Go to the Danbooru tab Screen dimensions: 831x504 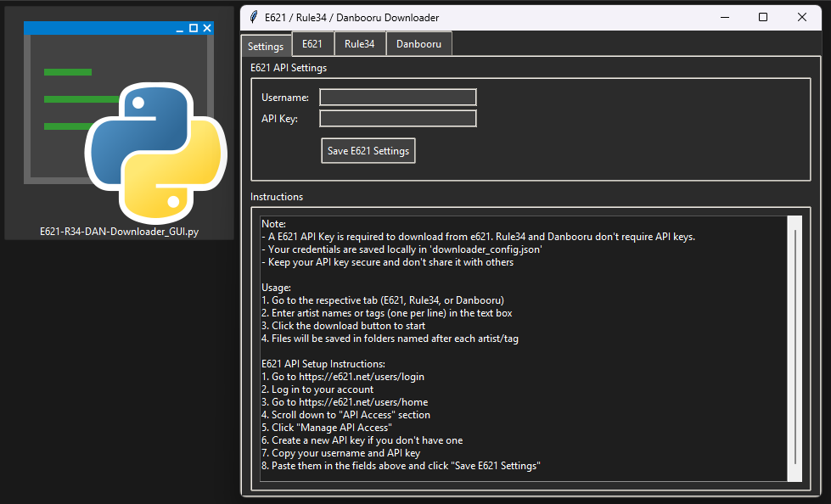[418, 44]
